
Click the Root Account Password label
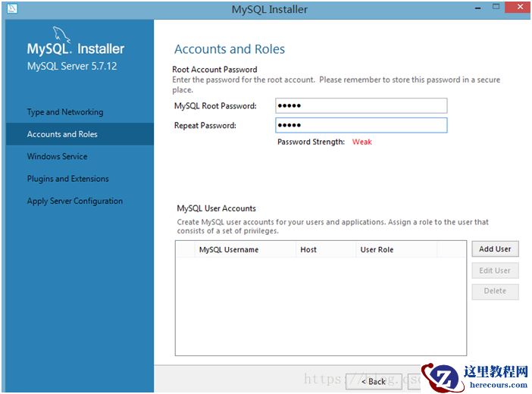[214, 70]
